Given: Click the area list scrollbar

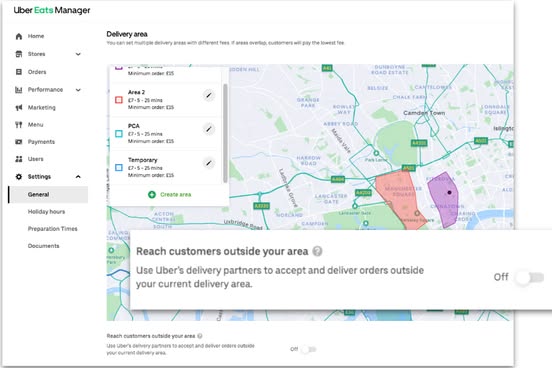Looking at the screenshot, I should click(225, 133).
